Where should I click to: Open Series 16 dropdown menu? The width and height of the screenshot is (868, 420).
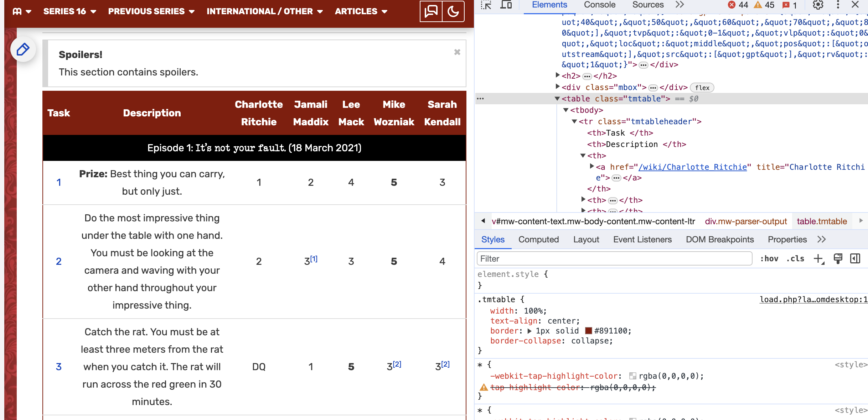pos(70,11)
